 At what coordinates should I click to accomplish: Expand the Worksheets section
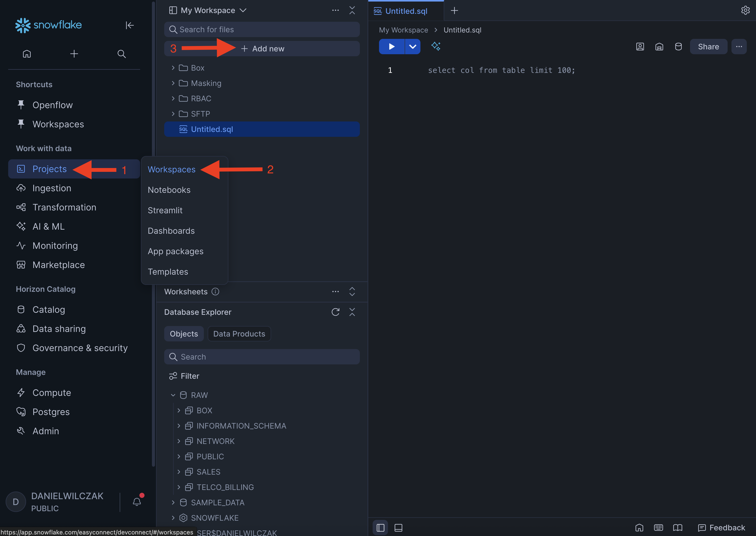tap(352, 292)
